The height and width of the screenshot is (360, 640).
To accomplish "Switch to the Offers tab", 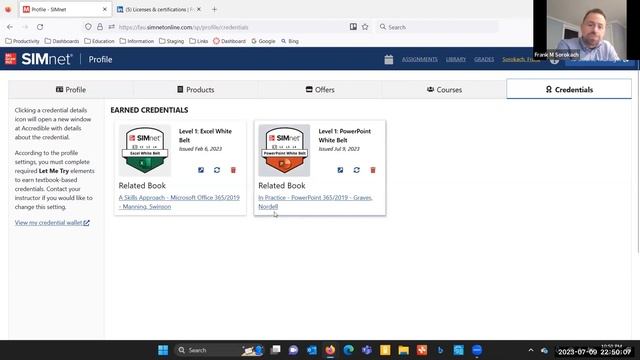I will [320, 89].
